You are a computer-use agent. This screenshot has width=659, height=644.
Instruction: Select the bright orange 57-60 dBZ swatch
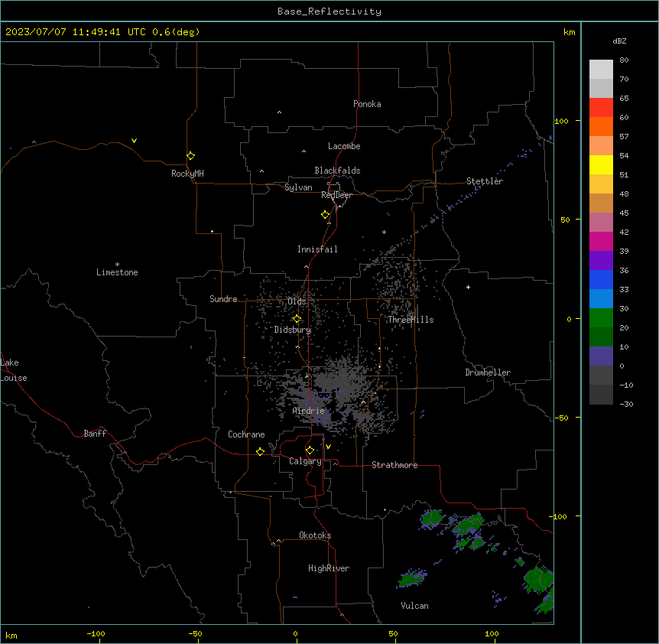tap(601, 126)
